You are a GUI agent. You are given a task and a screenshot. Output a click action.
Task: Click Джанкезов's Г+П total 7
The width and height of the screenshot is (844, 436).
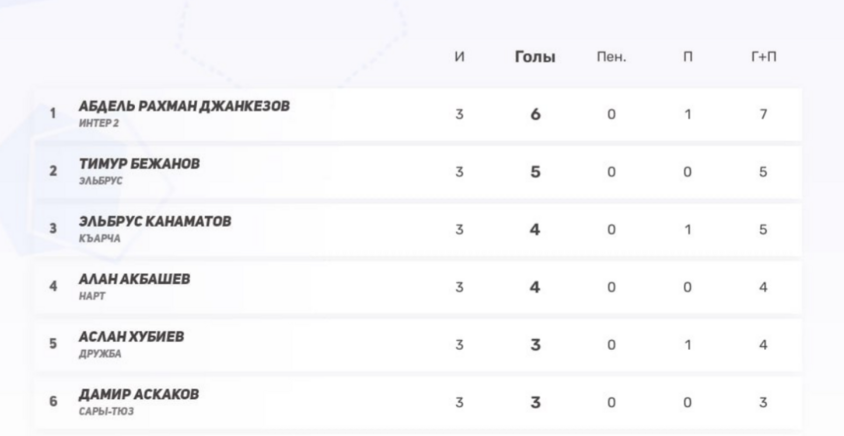coord(763,114)
